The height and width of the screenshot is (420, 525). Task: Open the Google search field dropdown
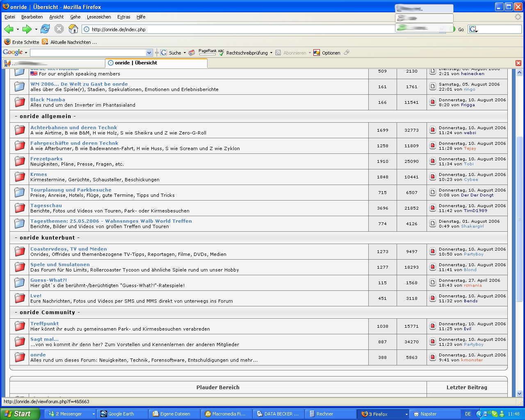[x=149, y=53]
